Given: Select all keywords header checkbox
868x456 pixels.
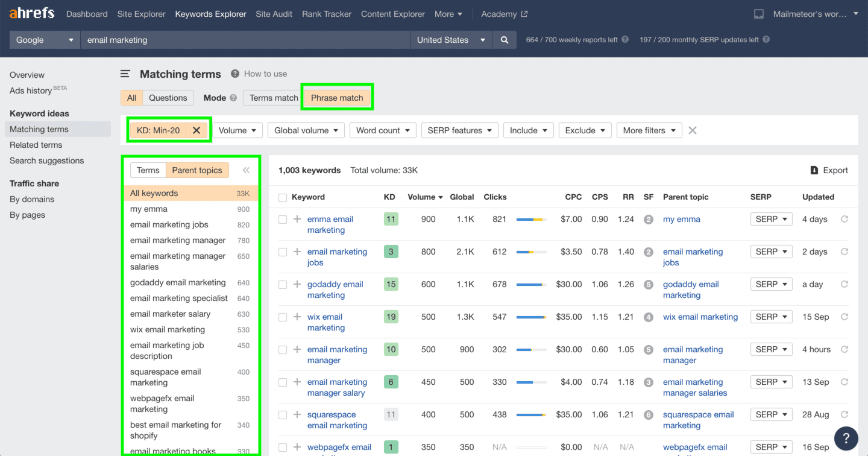Looking at the screenshot, I should tap(283, 197).
